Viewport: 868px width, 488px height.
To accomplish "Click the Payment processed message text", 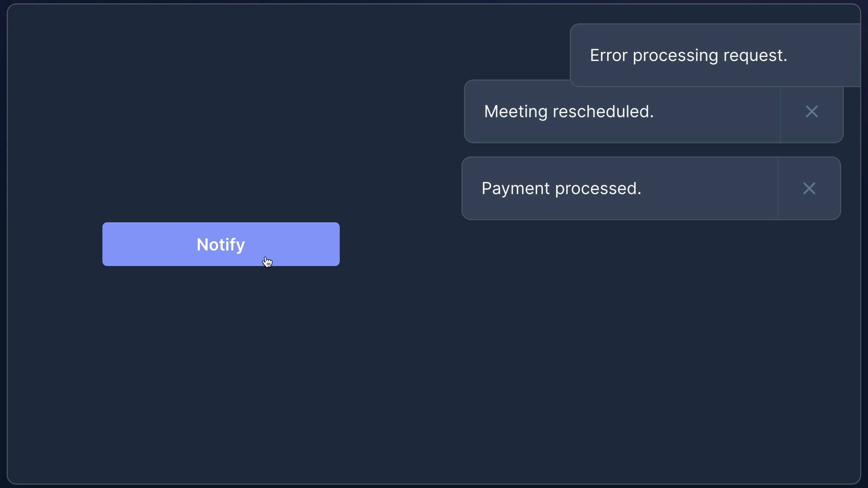I will click(561, 188).
